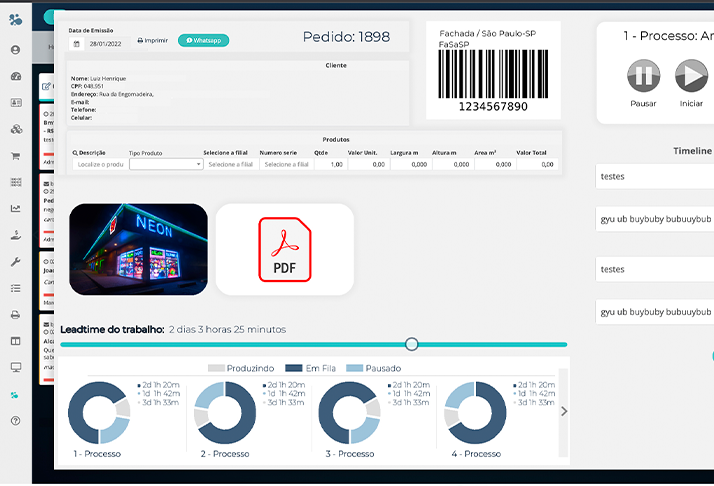Viewport: 714px width, 486px height.
Task: Open the printer icon in sidebar
Action: pyautogui.click(x=15, y=314)
